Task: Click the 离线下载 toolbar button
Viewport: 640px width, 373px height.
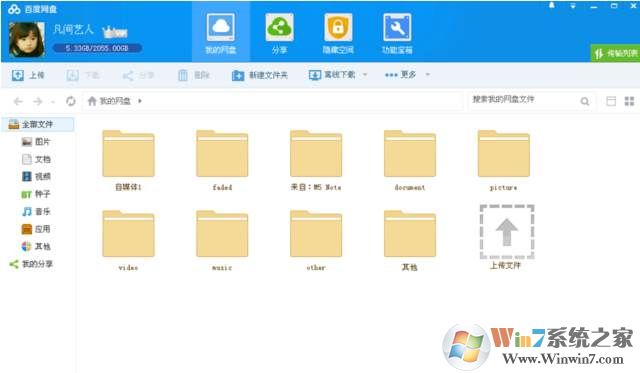Action: [332, 75]
